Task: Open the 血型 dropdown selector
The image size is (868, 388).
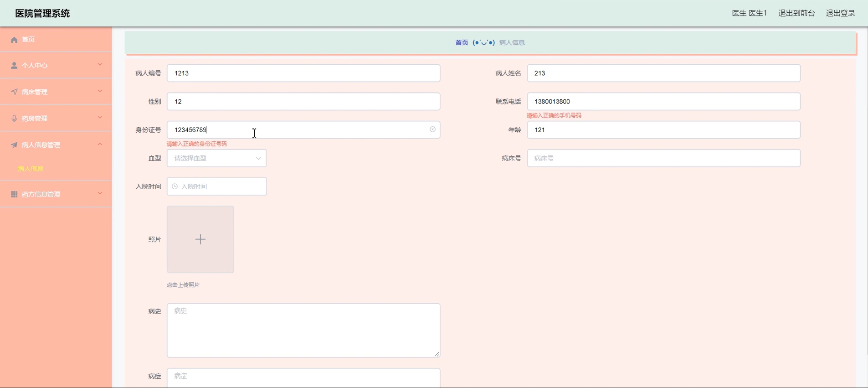Action: pyautogui.click(x=216, y=158)
